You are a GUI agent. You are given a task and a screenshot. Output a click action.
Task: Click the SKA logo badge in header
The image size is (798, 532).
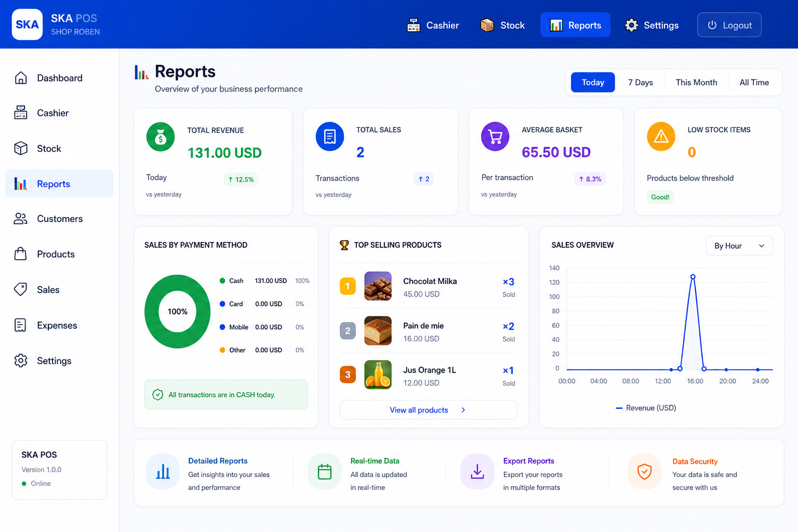tap(27, 24)
